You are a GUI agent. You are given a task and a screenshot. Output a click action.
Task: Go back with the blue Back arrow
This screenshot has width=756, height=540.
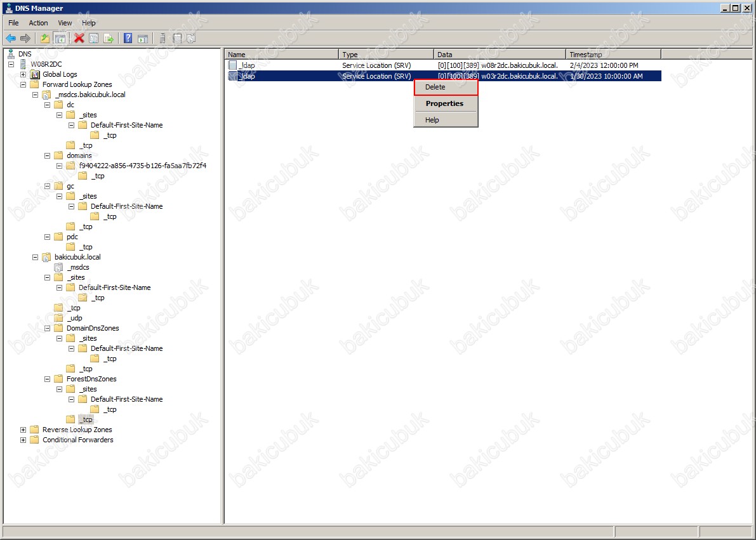click(x=11, y=38)
